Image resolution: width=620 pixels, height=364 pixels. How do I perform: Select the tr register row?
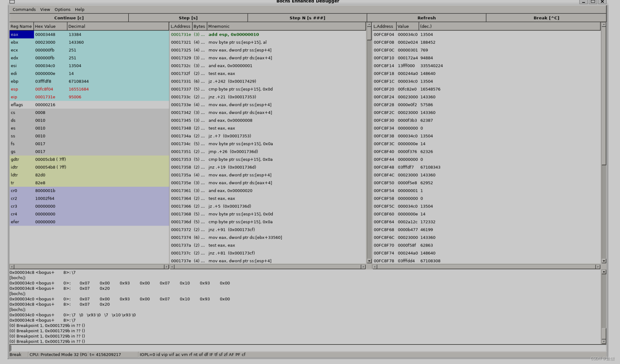point(89,183)
